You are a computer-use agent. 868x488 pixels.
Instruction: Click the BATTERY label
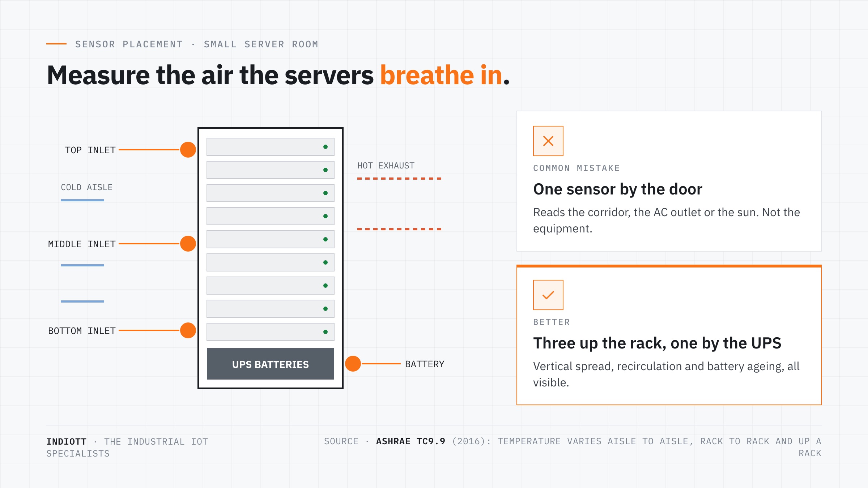click(425, 364)
